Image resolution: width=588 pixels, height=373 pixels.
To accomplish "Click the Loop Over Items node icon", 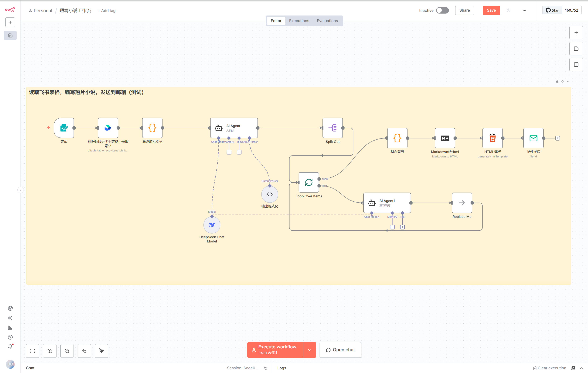I will tap(309, 182).
